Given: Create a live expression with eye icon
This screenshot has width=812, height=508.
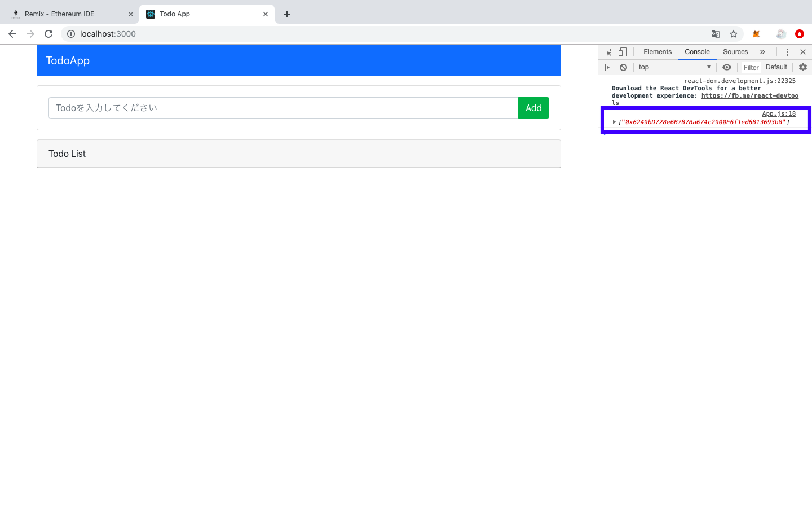Looking at the screenshot, I should [x=727, y=67].
